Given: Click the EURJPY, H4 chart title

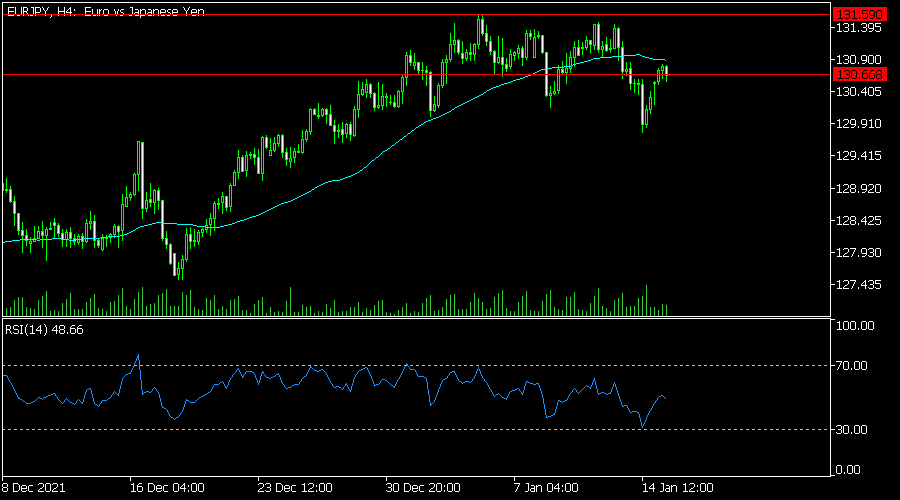Looking at the screenshot, I should [x=106, y=11].
